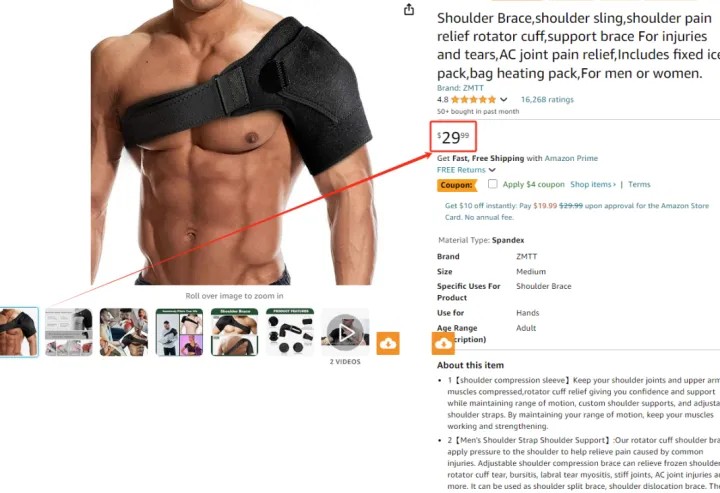Open the coupon Terms link
This screenshot has height=493, width=720.
tap(639, 185)
